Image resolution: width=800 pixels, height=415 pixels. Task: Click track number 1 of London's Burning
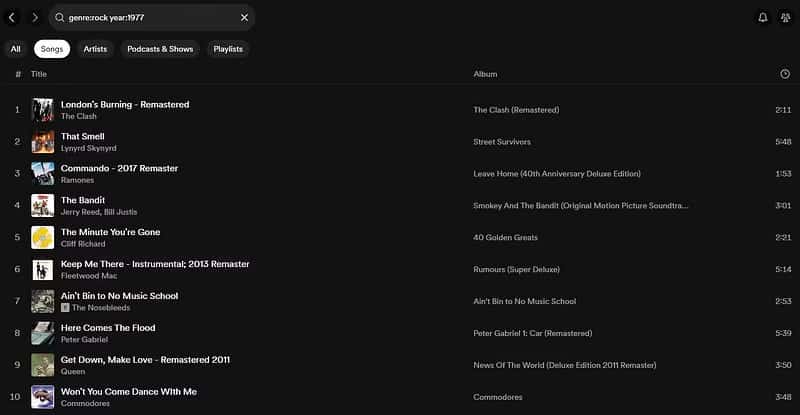pos(17,110)
